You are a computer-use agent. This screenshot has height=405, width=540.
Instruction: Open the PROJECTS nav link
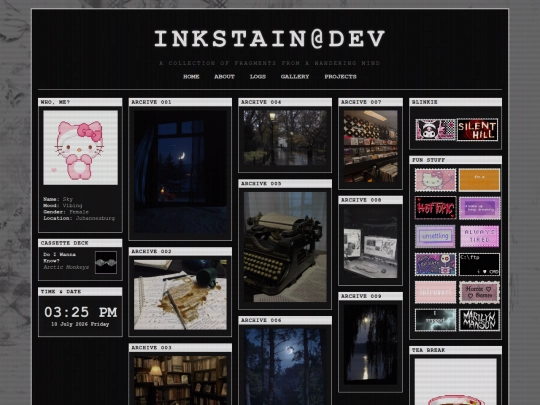[340, 76]
